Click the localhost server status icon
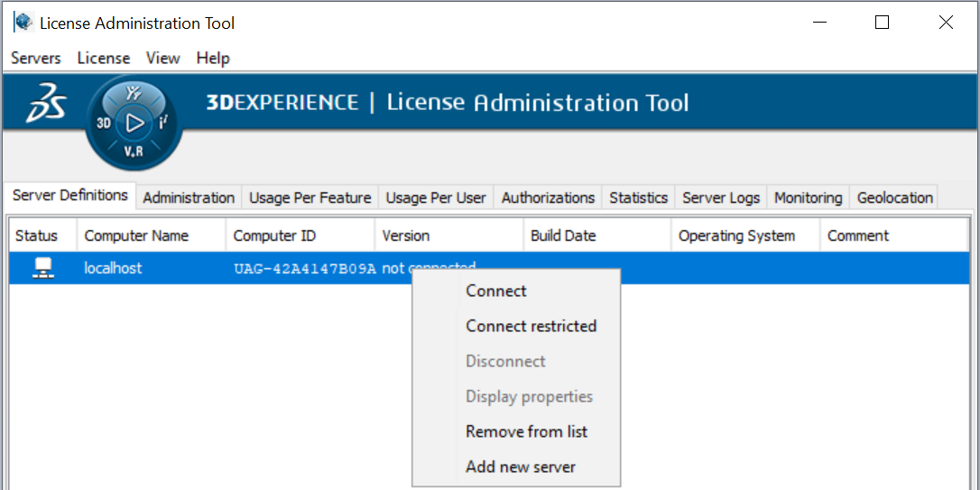Image resolution: width=980 pixels, height=490 pixels. tap(43, 268)
